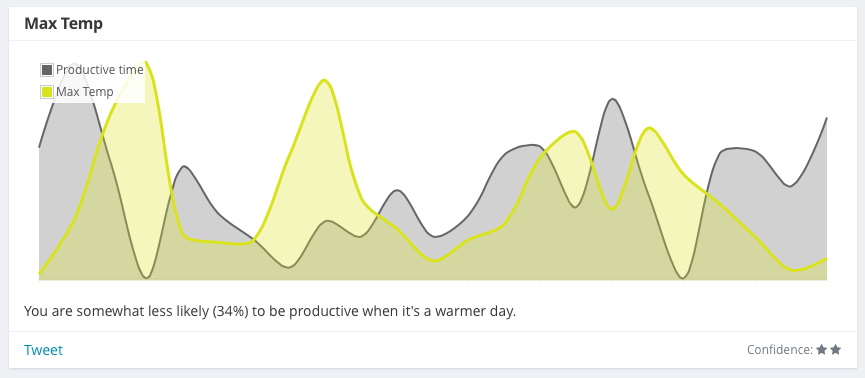
Task: Click the gray Productive time legend swatch
Action: tap(47, 70)
